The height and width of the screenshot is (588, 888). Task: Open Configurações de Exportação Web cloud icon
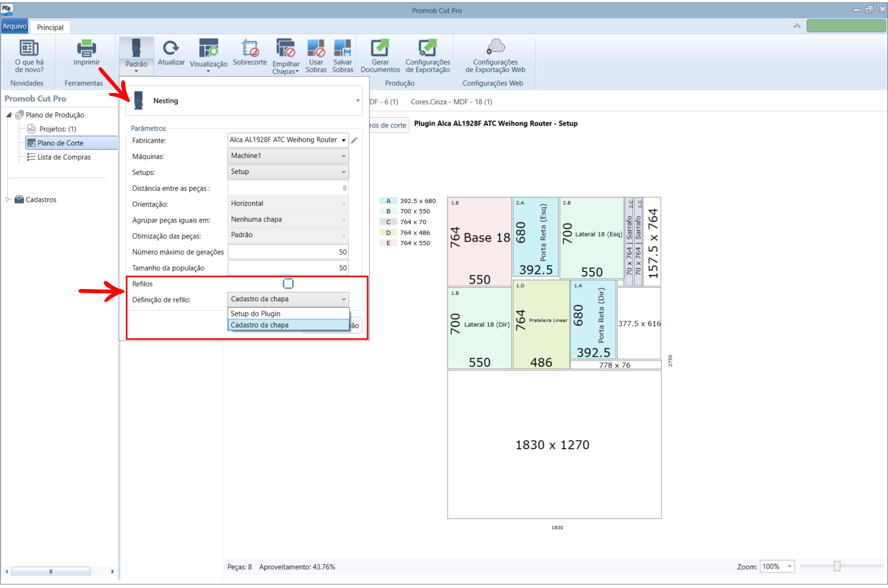(x=495, y=47)
